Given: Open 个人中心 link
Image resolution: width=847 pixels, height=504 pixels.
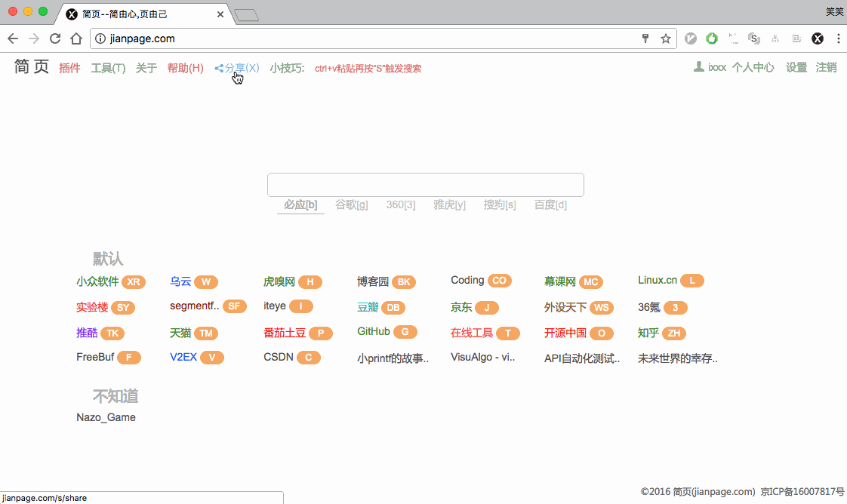Looking at the screenshot, I should (753, 67).
